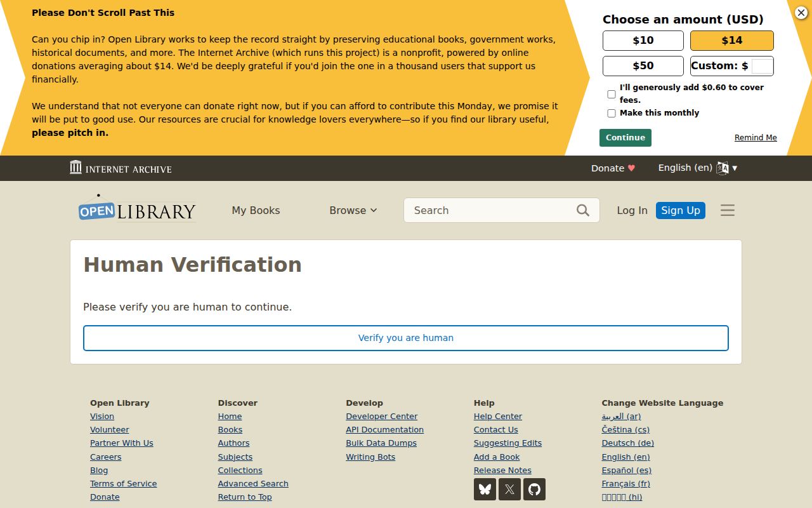Click the Donate heart link
Screen dimensions: 812x508
613,168
